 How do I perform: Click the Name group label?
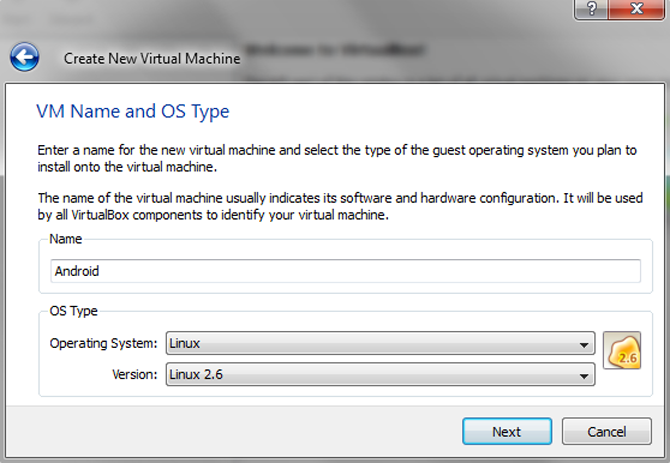65,239
